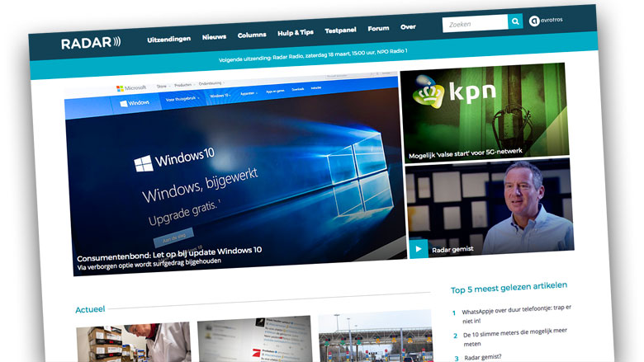Open the Hulp & Tips menu
Screen dimensions: 644x362
tap(296, 32)
